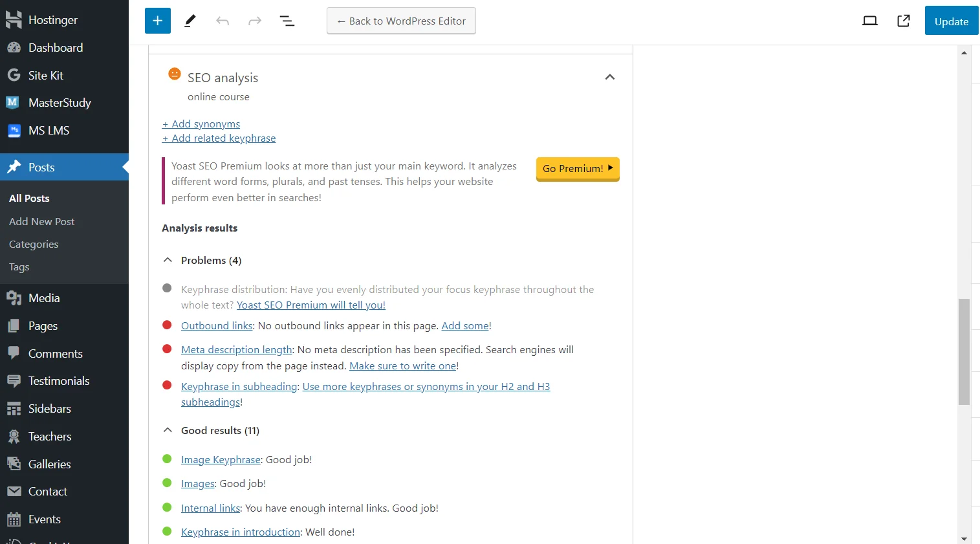Open the Internal links result link
The image size is (980, 544).
pyautogui.click(x=211, y=508)
